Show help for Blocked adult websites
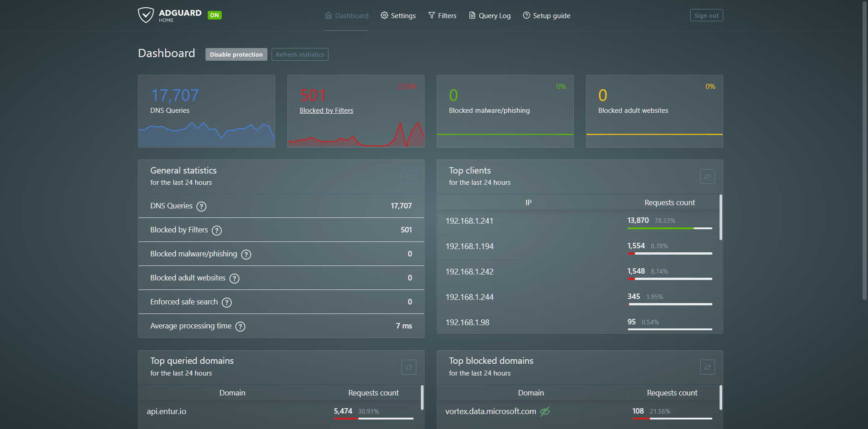The width and height of the screenshot is (868, 429). [x=234, y=279]
